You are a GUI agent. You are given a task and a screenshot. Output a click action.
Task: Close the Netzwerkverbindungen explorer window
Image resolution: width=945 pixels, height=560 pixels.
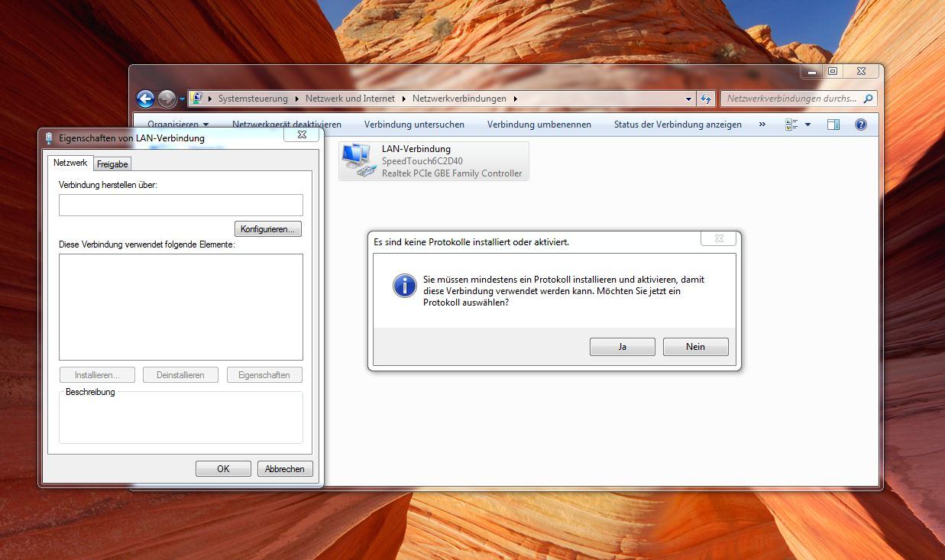861,72
